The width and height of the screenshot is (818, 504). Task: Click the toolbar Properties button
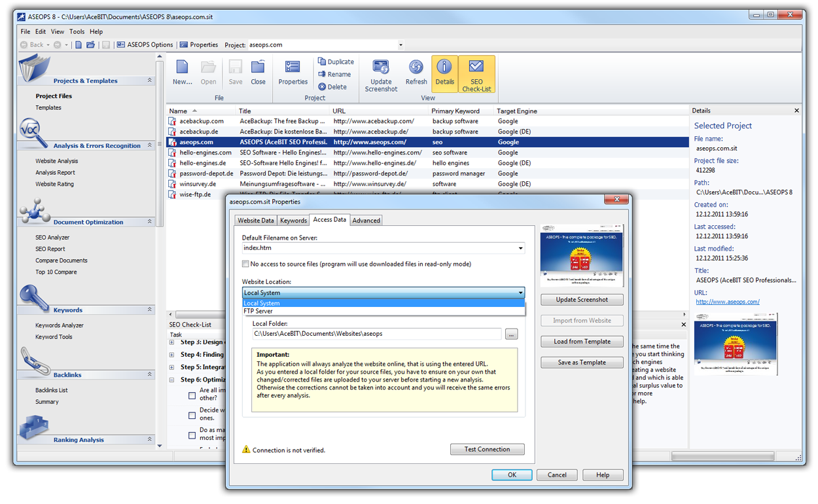199,45
